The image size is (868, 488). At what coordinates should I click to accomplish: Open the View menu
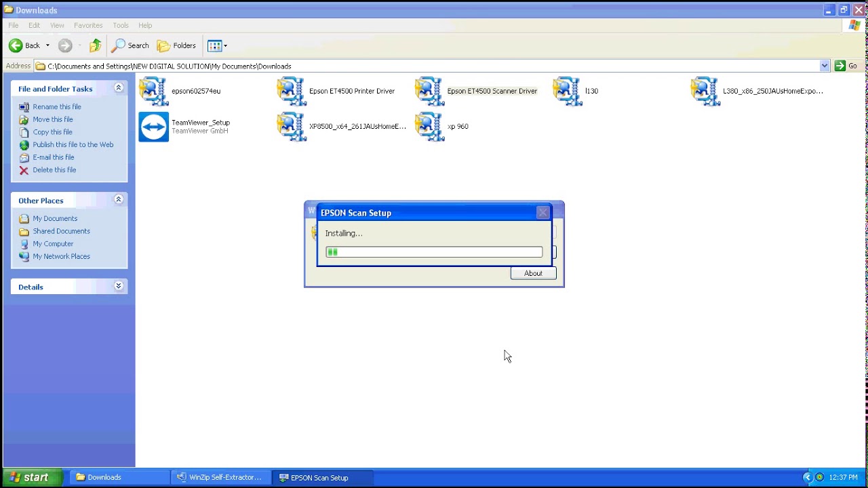pos(57,25)
